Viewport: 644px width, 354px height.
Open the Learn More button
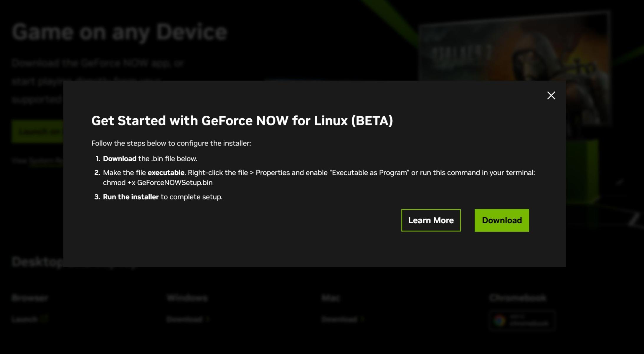click(431, 220)
